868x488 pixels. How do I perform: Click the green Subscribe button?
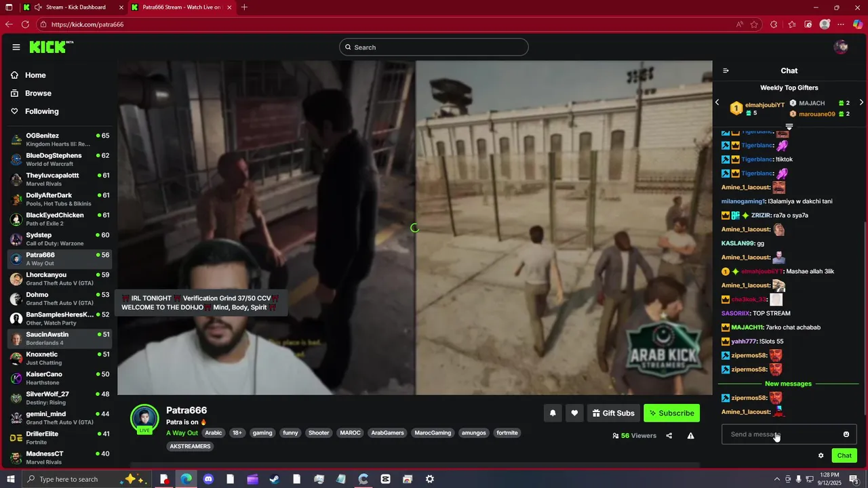671,413
